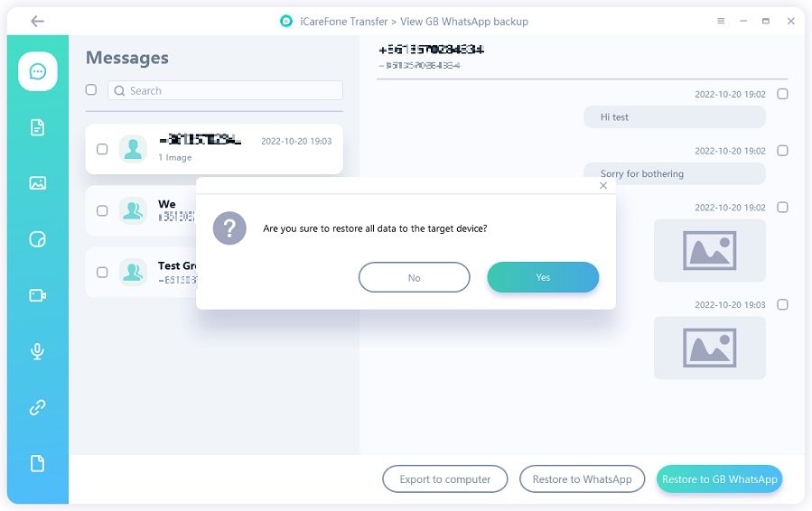This screenshot has height=511, width=812.
Task: Click Yes to confirm restore
Action: 542,277
